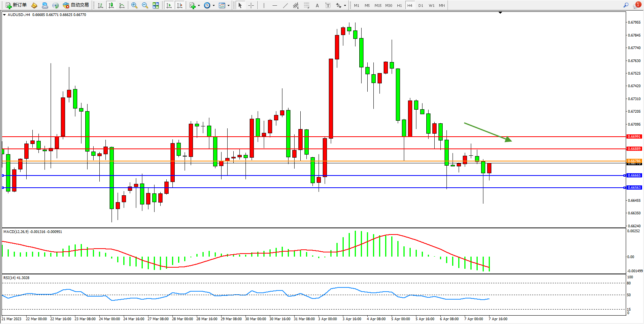Screen dimensions: 644x324
Task: Select the line chart display icon
Action: click(122, 5)
